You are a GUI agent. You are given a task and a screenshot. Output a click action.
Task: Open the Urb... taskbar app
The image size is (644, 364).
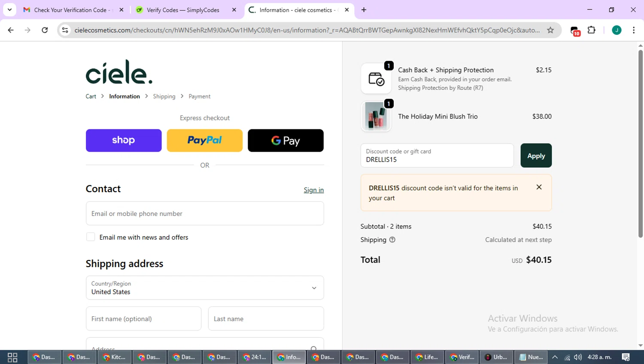pyautogui.click(x=497, y=357)
